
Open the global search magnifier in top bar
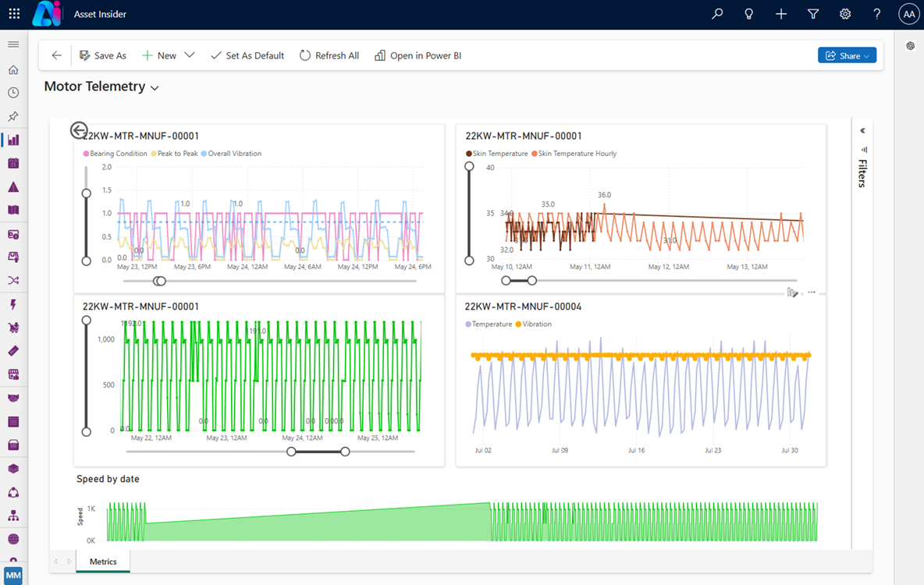tap(716, 14)
